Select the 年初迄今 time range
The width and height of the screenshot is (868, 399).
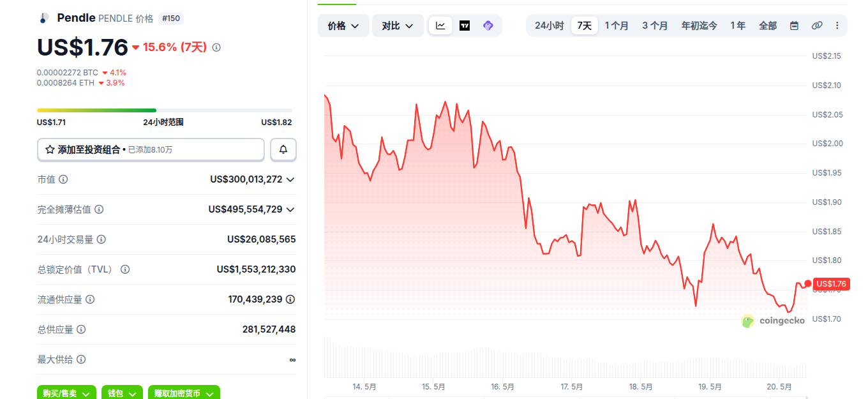click(699, 26)
